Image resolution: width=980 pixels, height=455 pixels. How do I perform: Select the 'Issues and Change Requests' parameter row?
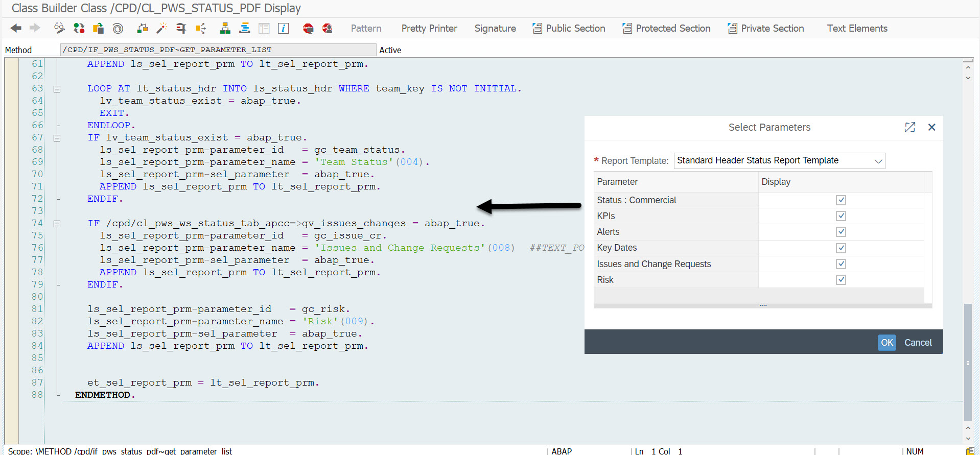759,264
